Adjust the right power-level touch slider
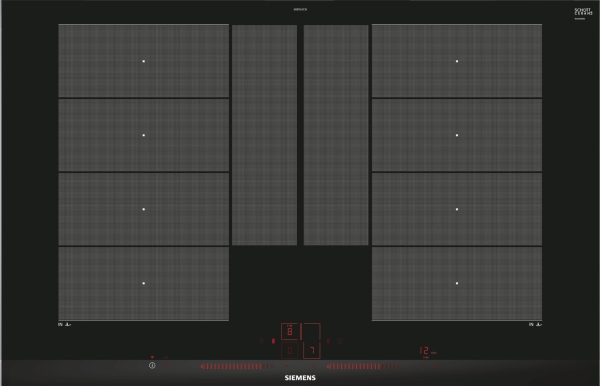Viewport: 600px width, 386px height. 364,366
